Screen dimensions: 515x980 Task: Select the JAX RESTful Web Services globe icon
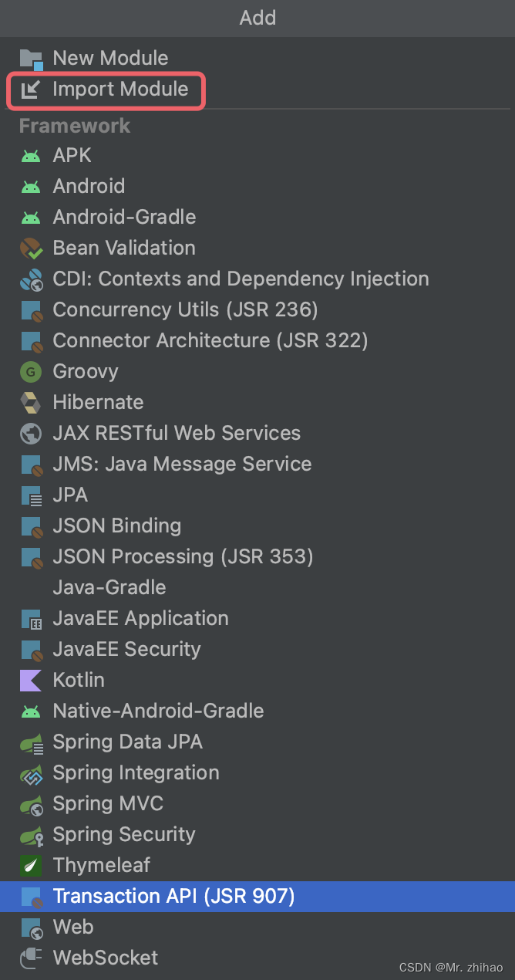[x=31, y=433]
